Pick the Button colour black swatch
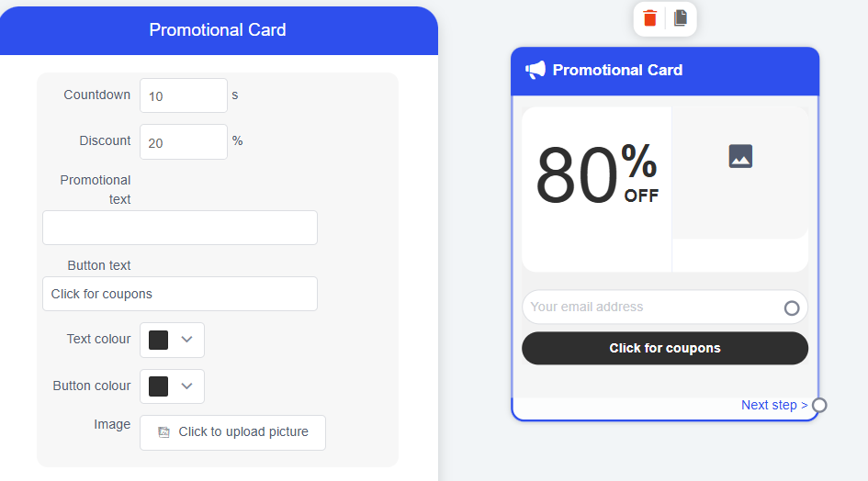The height and width of the screenshot is (481, 868). (159, 386)
